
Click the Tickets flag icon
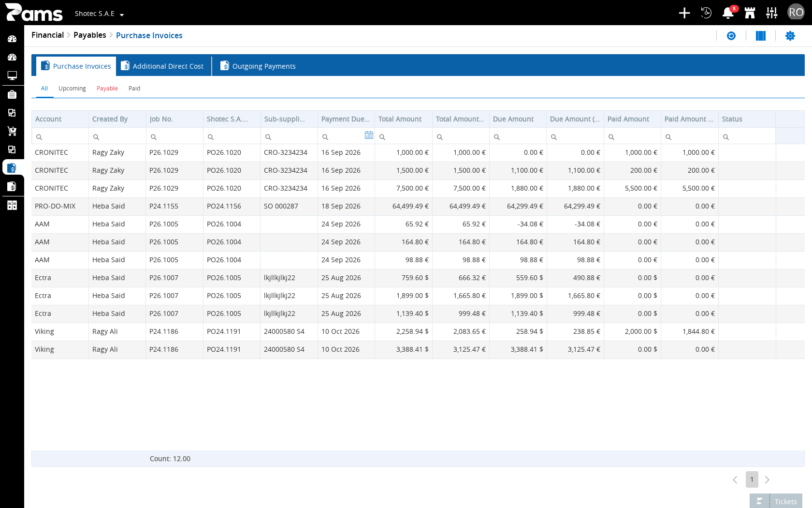(759, 501)
